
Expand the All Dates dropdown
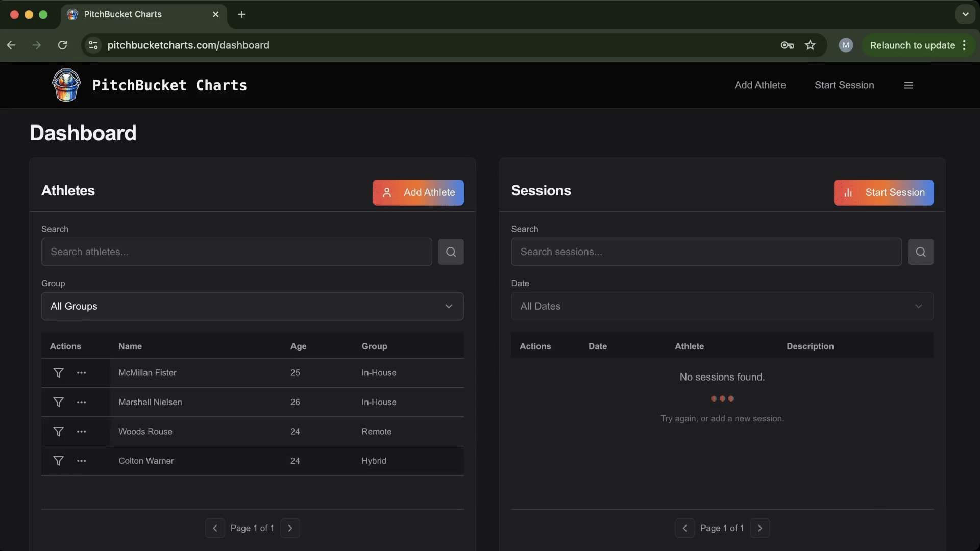pyautogui.click(x=722, y=306)
